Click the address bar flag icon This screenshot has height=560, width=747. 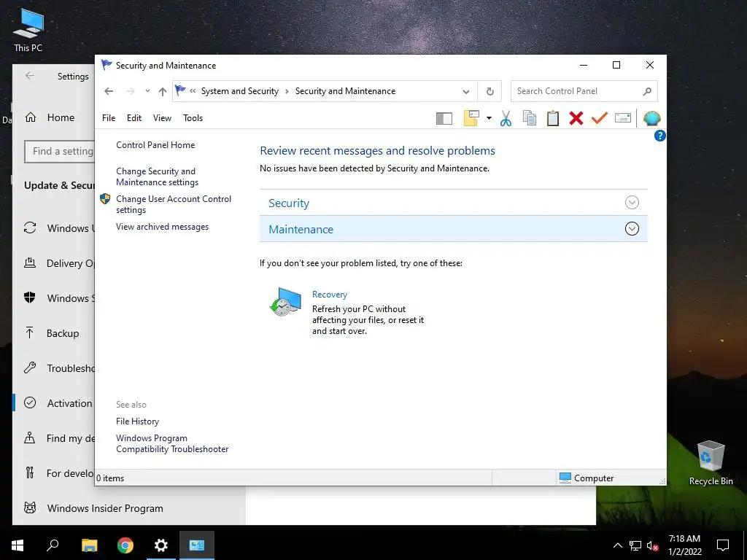tap(180, 90)
